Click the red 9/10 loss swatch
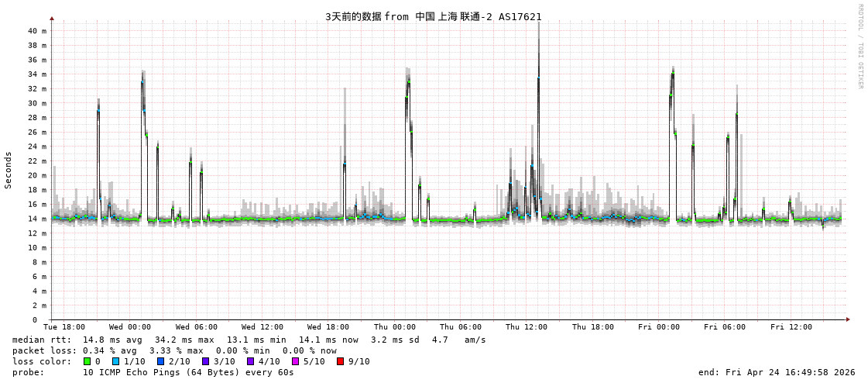868x383 pixels. [341, 361]
